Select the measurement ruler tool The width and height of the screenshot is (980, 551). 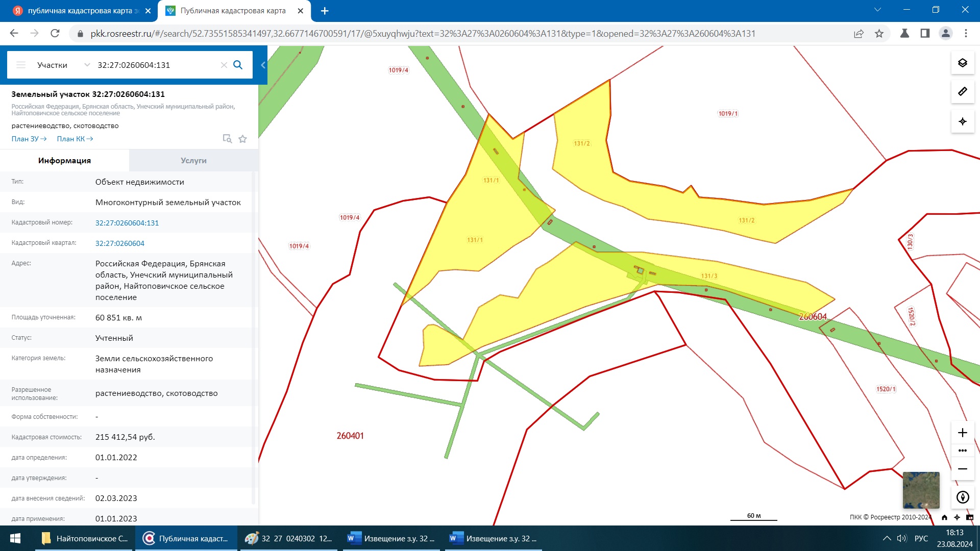click(x=962, y=92)
